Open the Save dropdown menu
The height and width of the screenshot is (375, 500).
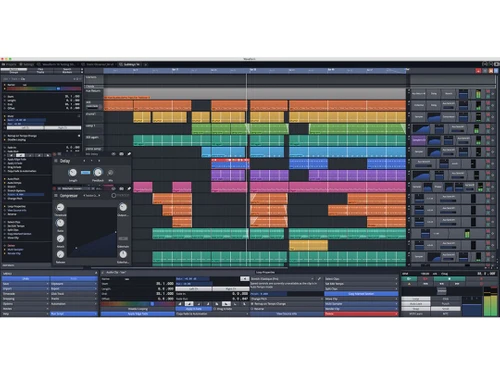(26, 284)
